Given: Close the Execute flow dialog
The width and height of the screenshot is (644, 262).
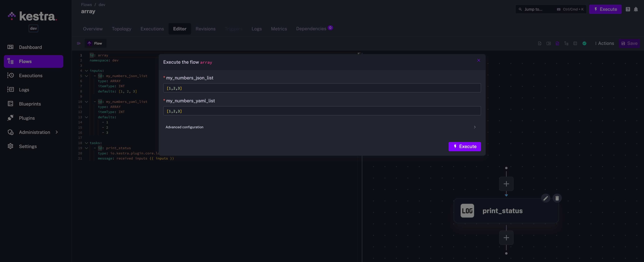Looking at the screenshot, I should coord(478,60).
